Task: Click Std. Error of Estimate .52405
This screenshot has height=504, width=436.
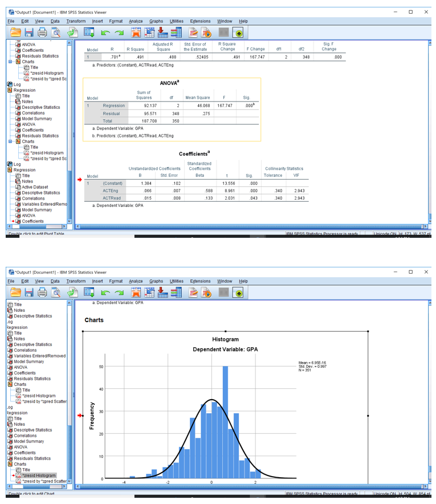Action: [202, 57]
